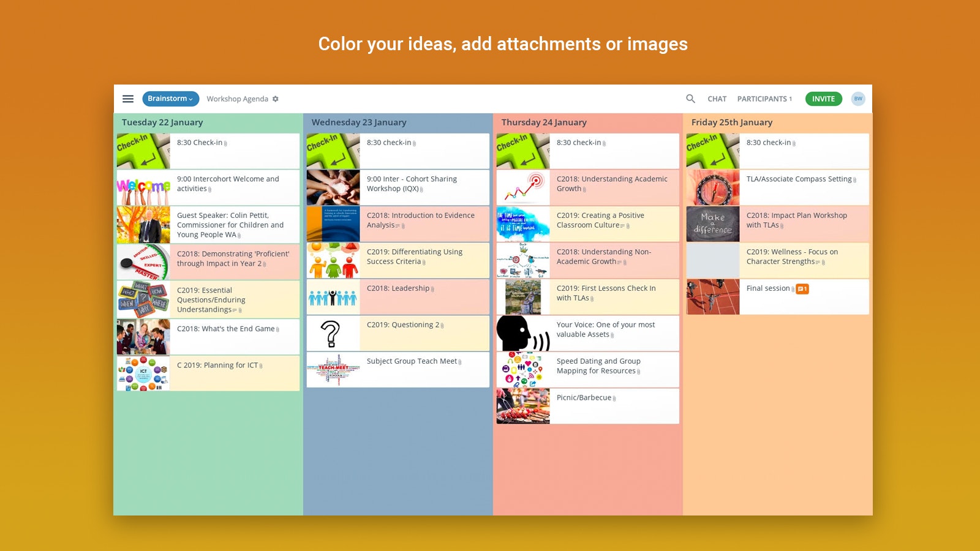Open Workshop Agenda settings gear
The image size is (980, 551).
[x=275, y=99]
